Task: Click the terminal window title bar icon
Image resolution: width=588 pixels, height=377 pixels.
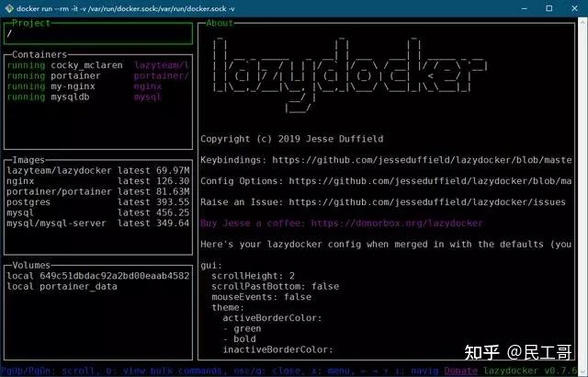Action: click(x=9, y=8)
